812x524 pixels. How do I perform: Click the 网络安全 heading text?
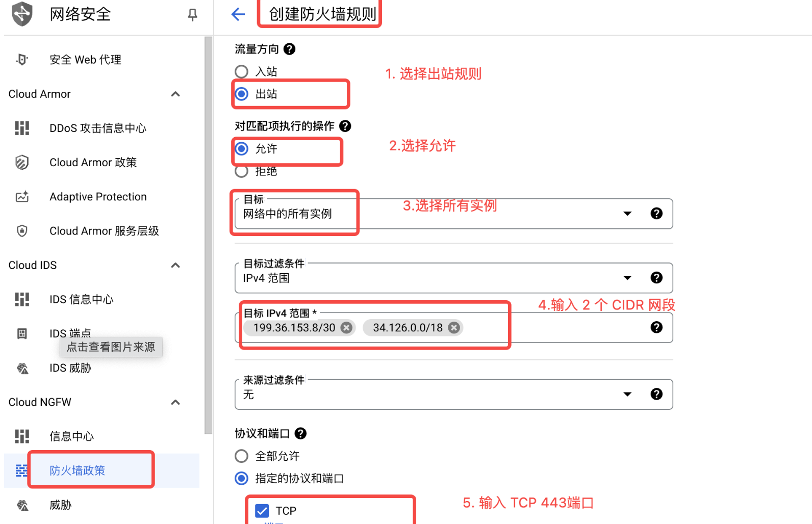pos(80,14)
